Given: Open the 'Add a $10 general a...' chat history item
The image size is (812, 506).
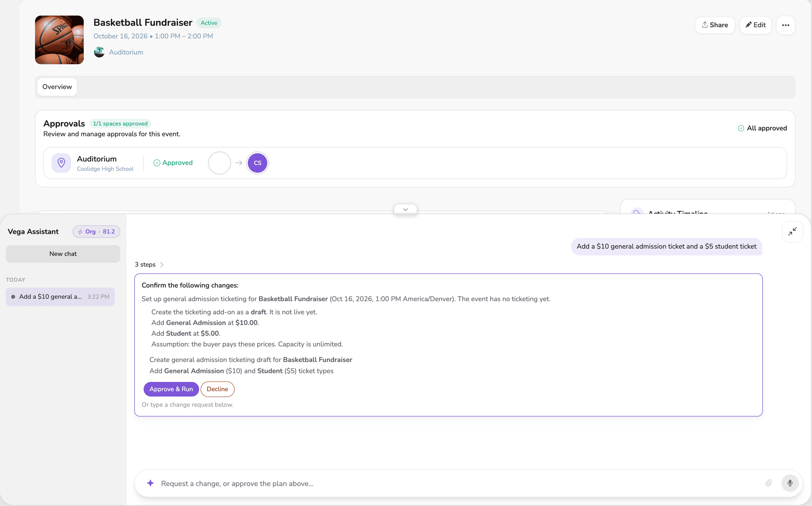Looking at the screenshot, I should click(60, 297).
